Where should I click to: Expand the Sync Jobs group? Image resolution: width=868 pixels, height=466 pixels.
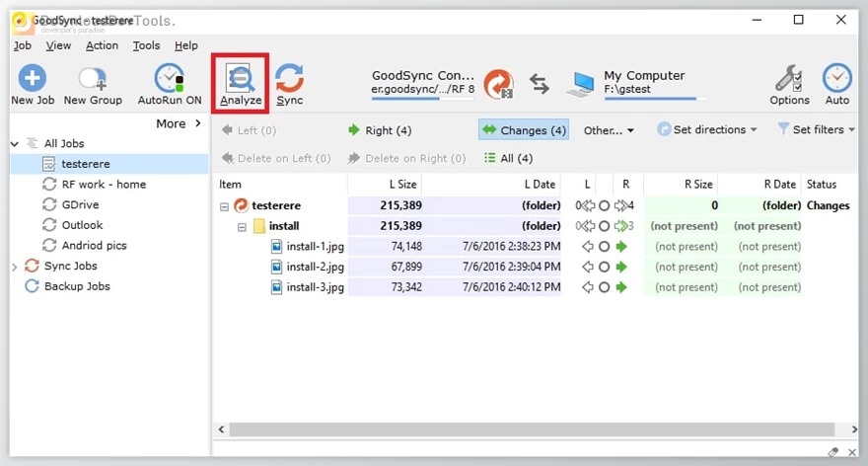(x=15, y=268)
